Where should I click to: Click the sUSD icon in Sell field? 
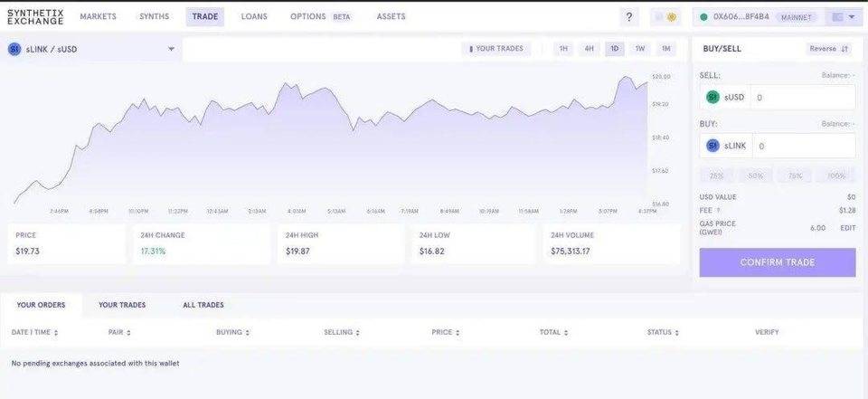(712, 97)
